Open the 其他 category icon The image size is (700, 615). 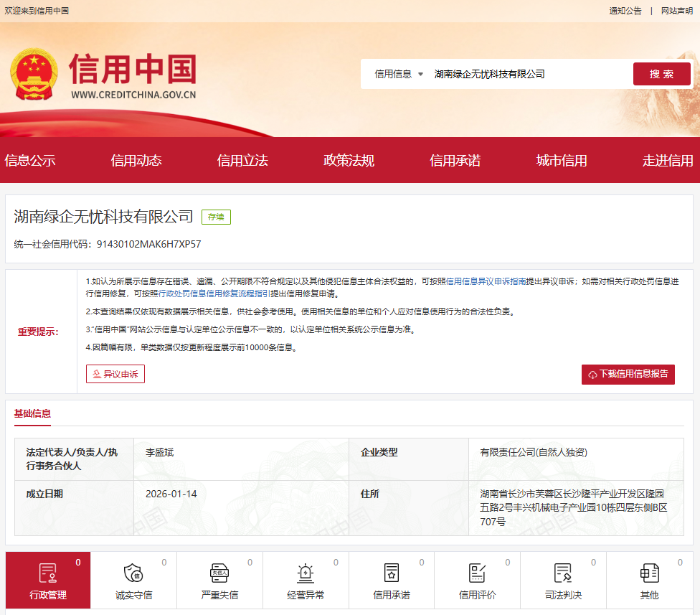649,574
